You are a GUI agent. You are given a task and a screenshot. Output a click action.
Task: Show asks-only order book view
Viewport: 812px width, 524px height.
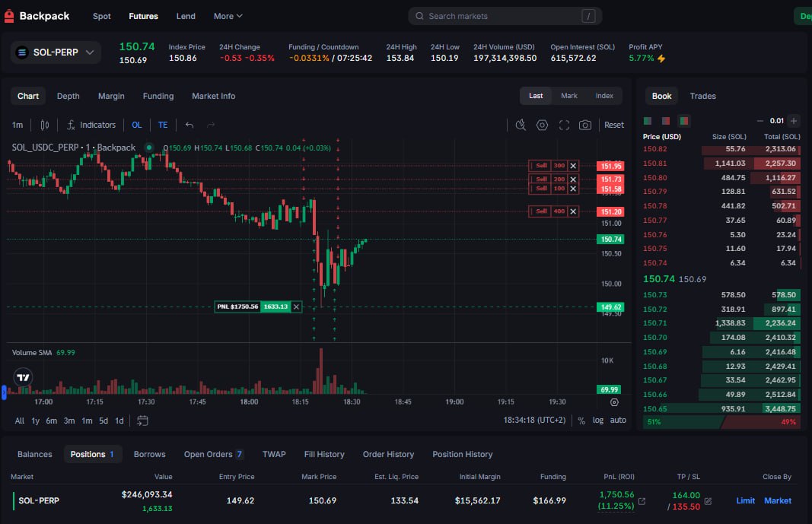click(x=666, y=121)
